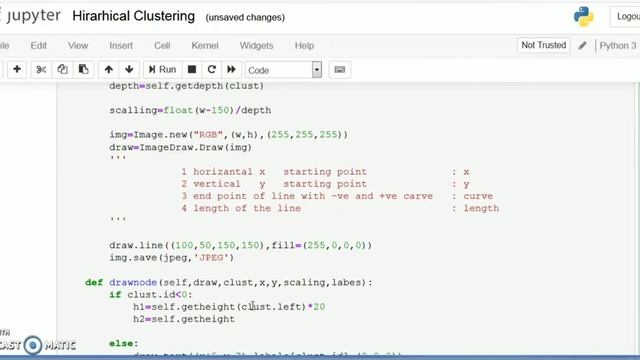The image size is (640, 360).
Task: Open the Cell menu
Action: (x=162, y=46)
